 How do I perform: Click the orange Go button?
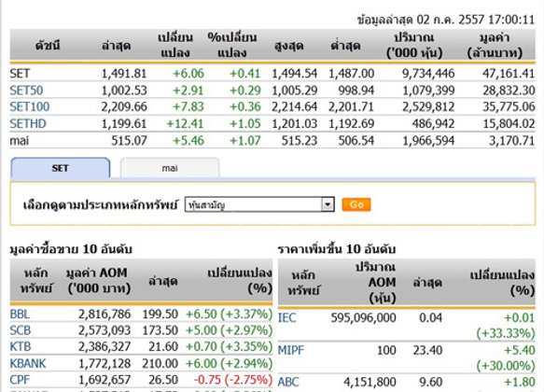(x=356, y=204)
